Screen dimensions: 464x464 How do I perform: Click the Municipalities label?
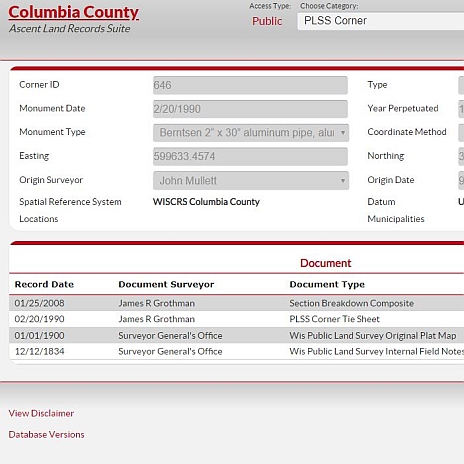[x=396, y=219]
